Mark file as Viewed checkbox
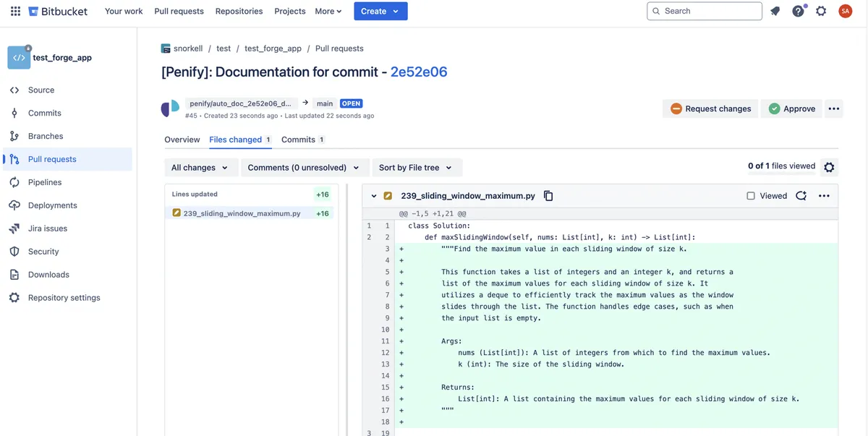The width and height of the screenshot is (868, 436). pyautogui.click(x=751, y=196)
